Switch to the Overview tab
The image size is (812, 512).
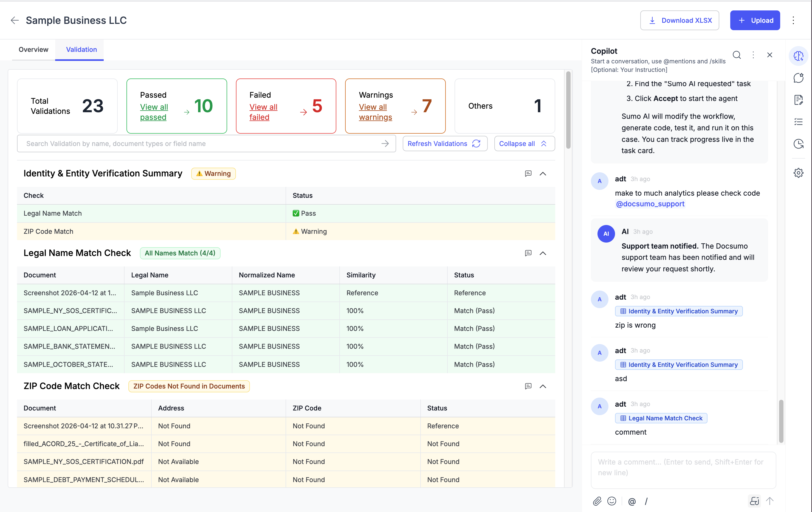(33, 50)
